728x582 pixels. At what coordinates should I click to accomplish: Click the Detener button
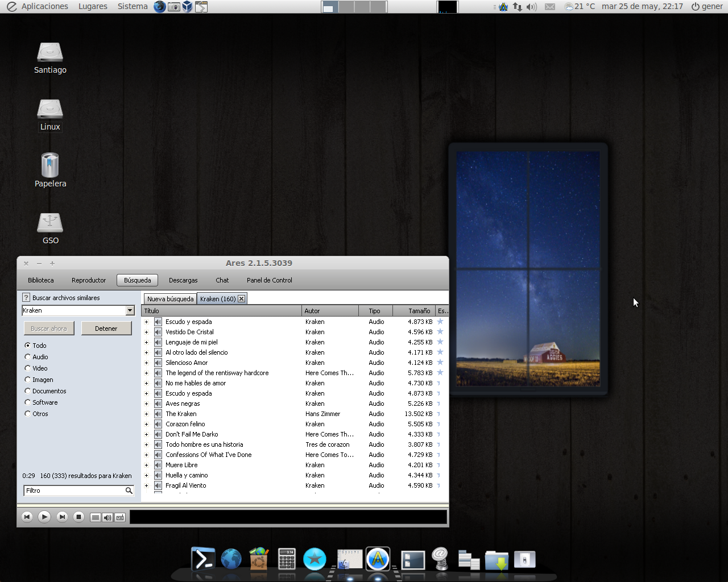106,329
